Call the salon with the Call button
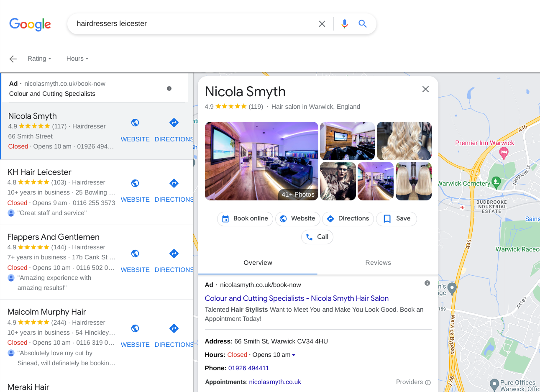The image size is (540, 392). click(x=317, y=237)
